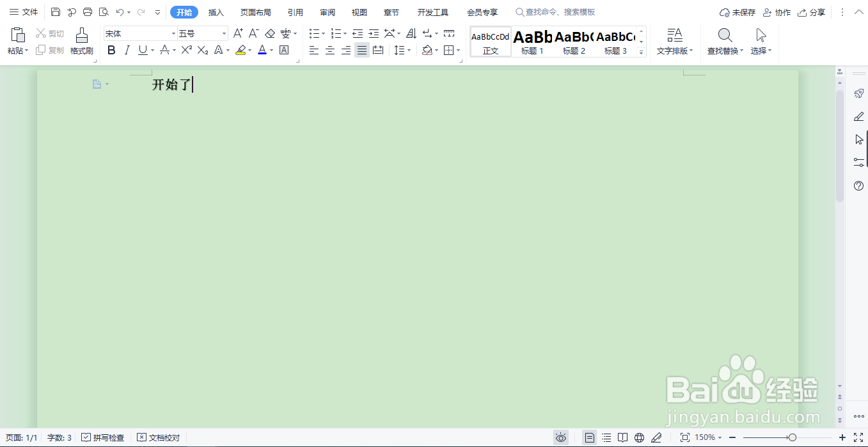
Task: Click the 分享 share button
Action: coord(811,12)
